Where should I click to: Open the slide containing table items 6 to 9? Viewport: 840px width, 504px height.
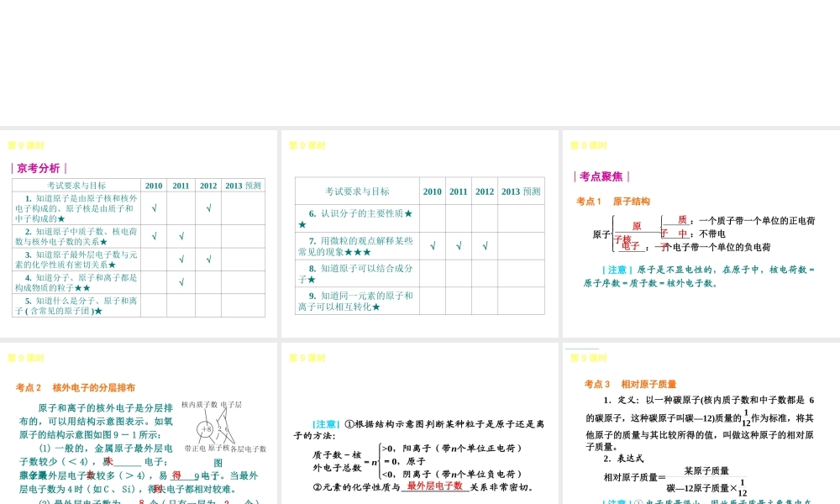(419, 234)
